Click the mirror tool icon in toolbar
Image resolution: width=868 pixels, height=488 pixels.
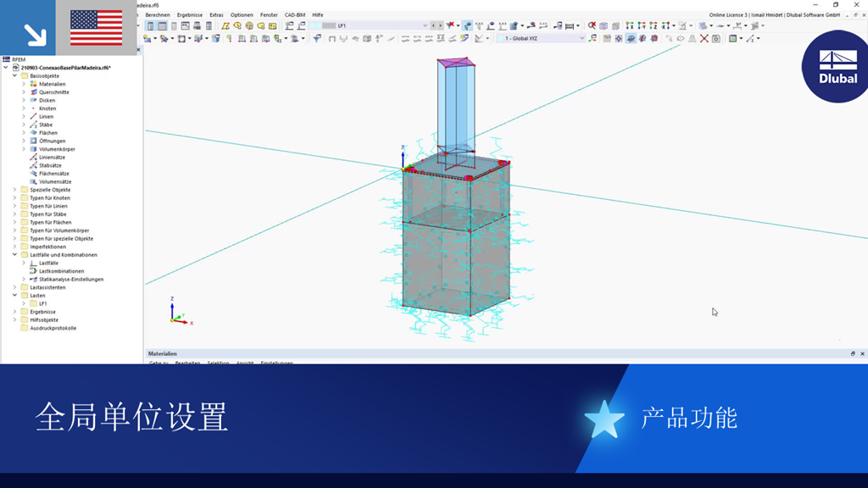(692, 38)
